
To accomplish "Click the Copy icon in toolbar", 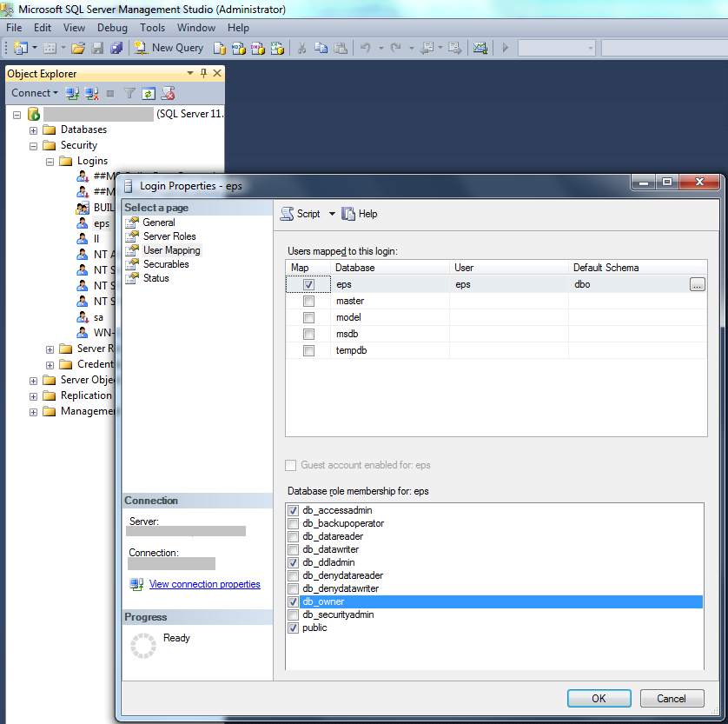I will [x=321, y=48].
